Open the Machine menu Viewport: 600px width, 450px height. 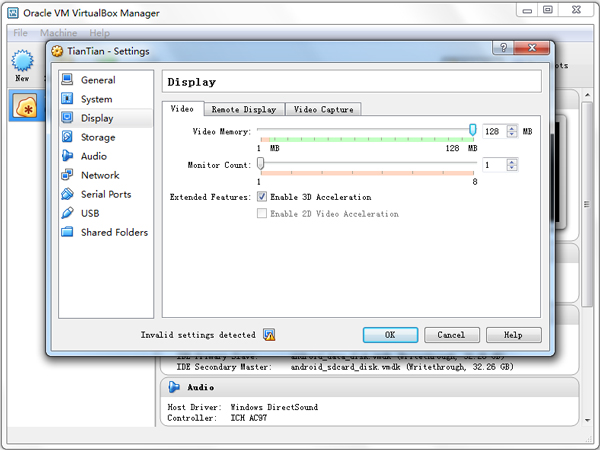click(59, 33)
